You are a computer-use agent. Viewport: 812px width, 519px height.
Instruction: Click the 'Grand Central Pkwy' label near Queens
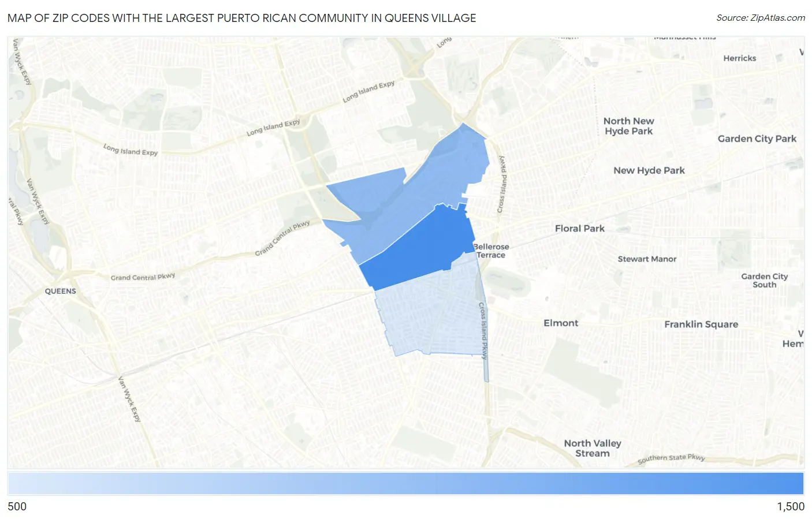click(x=143, y=277)
